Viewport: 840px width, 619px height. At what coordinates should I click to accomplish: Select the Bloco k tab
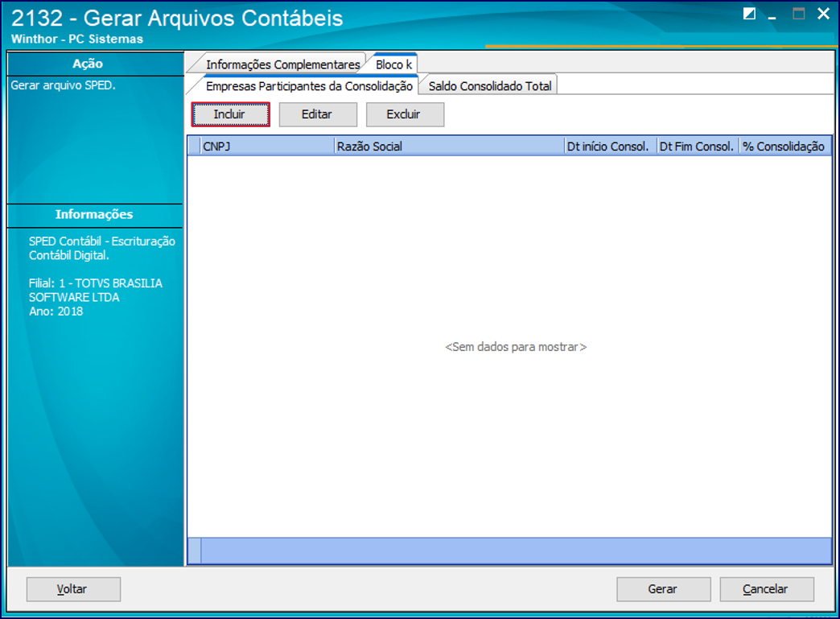click(x=393, y=64)
